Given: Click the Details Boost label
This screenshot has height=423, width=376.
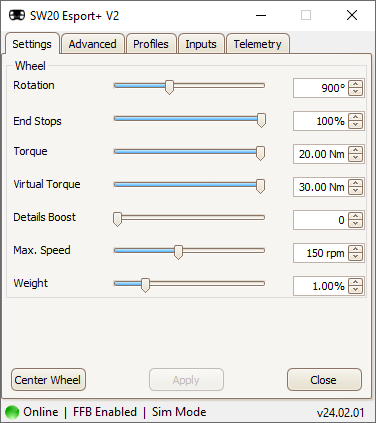Looking at the screenshot, I should click(x=45, y=217).
